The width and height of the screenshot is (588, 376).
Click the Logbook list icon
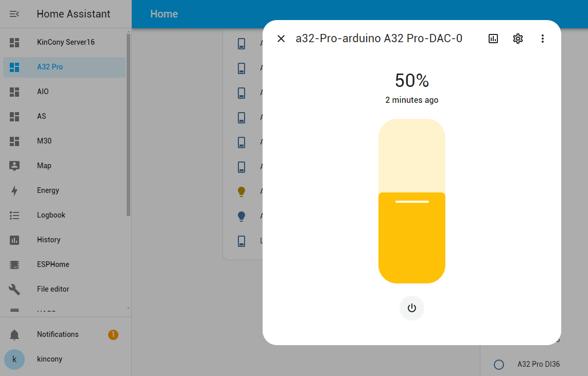14,215
